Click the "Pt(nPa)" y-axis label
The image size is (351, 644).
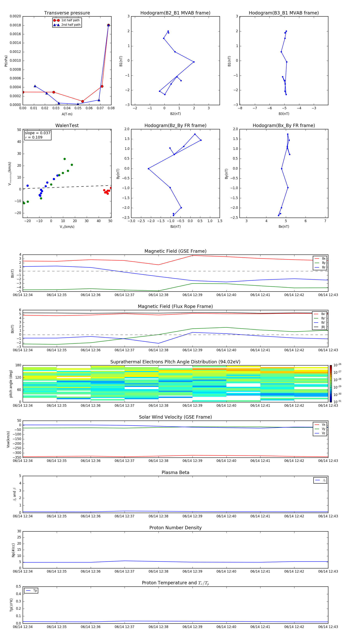coord(6,61)
